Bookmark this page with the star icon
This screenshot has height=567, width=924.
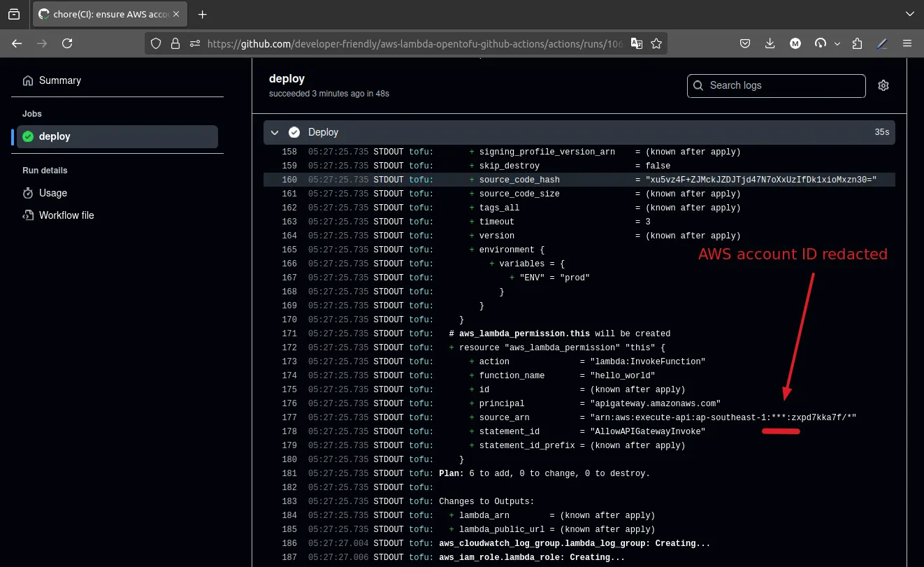click(656, 43)
